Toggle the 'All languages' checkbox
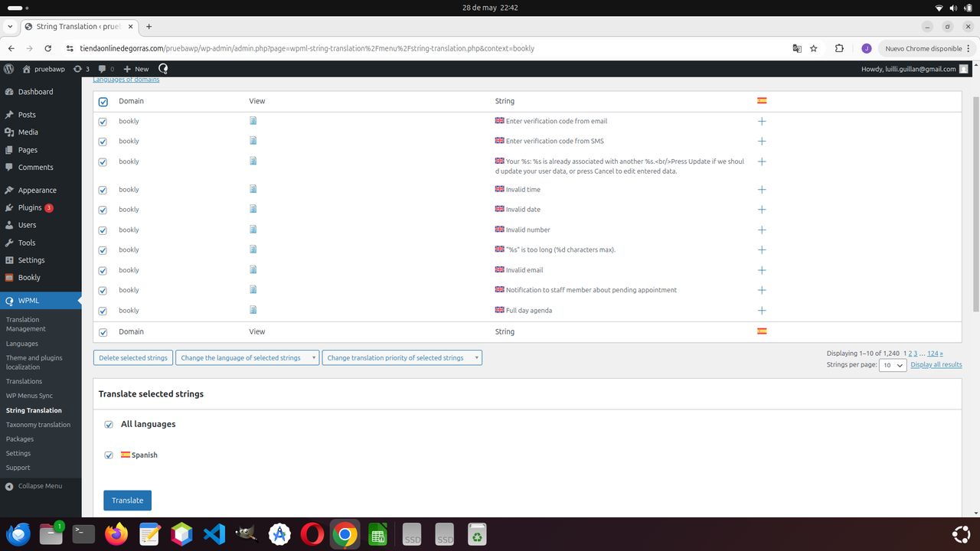This screenshot has height=551, width=980. pos(109,425)
